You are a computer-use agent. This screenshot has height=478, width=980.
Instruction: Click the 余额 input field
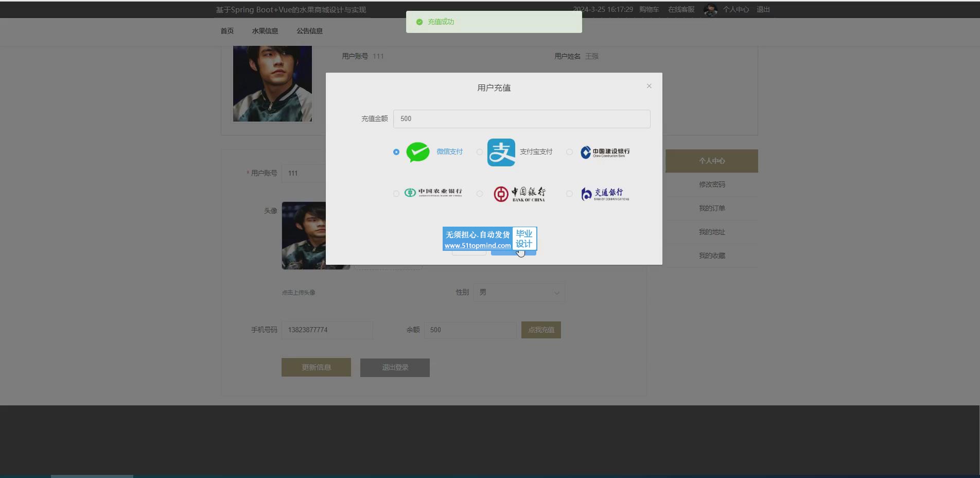[x=470, y=330]
